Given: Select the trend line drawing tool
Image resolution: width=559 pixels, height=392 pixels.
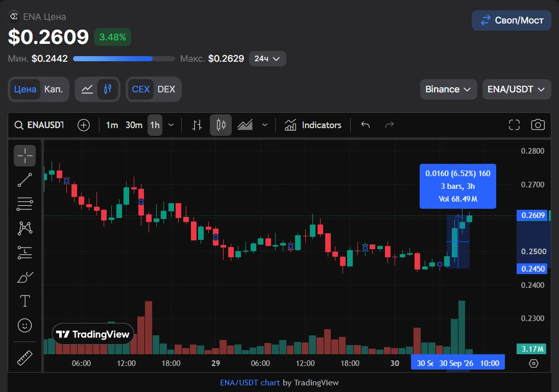Looking at the screenshot, I should [x=25, y=180].
